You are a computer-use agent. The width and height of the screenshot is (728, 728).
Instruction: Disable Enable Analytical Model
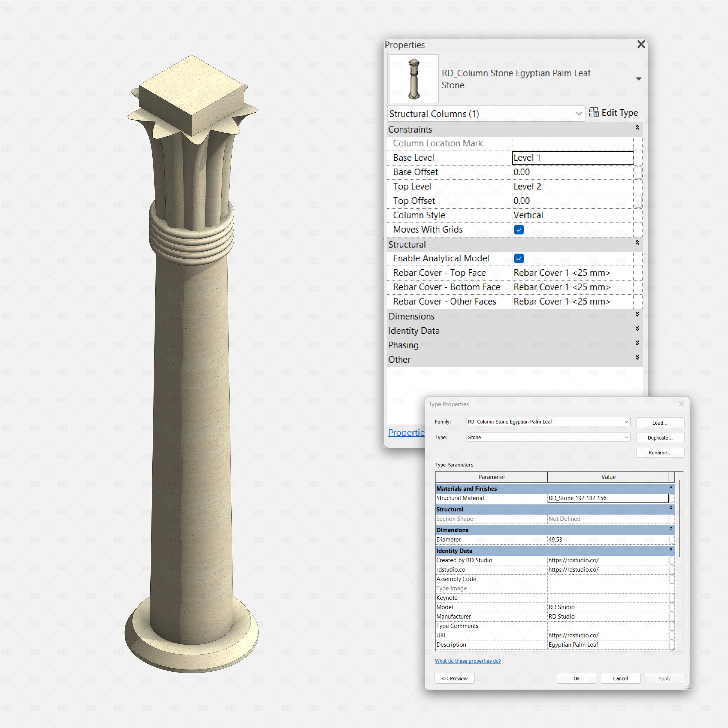click(519, 258)
